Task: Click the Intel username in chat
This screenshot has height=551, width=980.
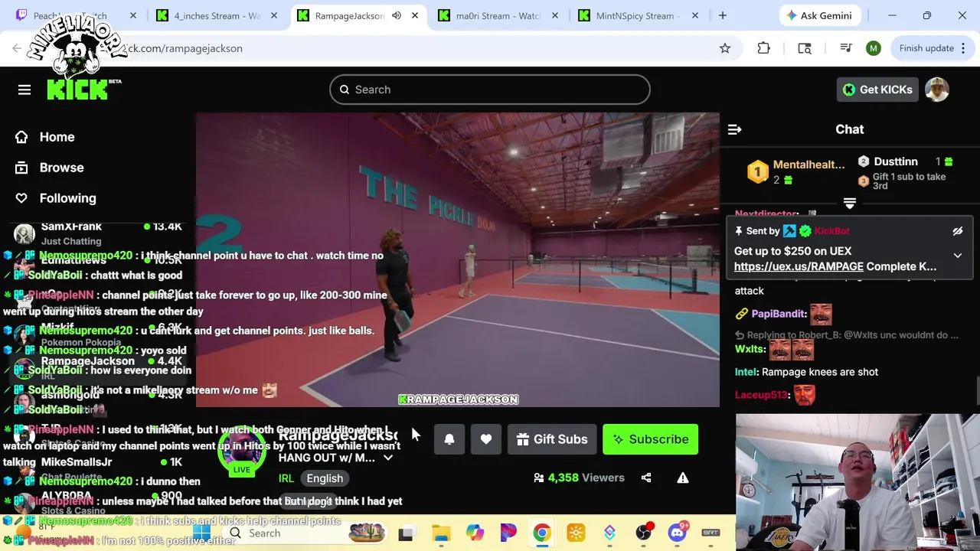Action: (x=745, y=372)
